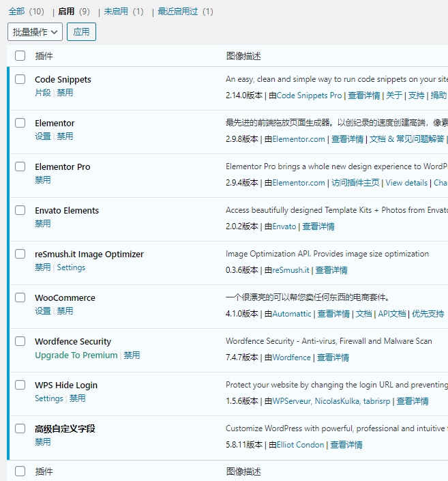Screen dimensions: 448x481
Task: View 查看详情 for 高级自定义字段
Action: coord(346,445)
